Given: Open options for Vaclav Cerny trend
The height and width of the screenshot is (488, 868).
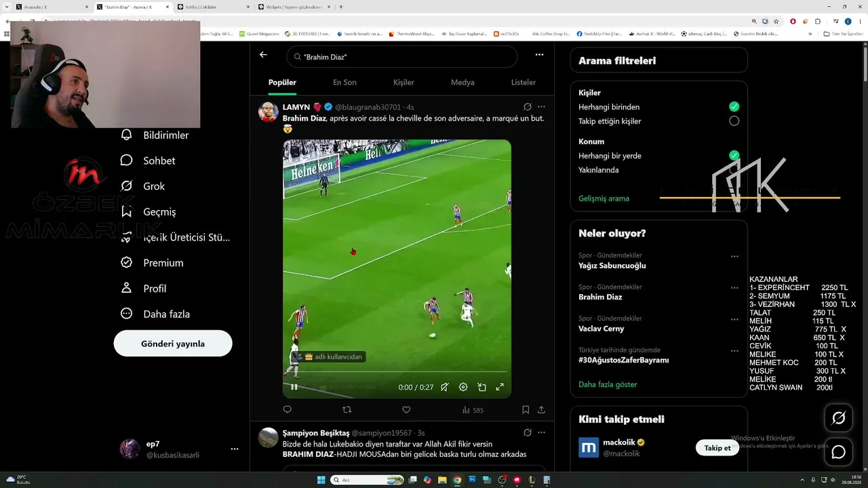Looking at the screenshot, I should [734, 319].
